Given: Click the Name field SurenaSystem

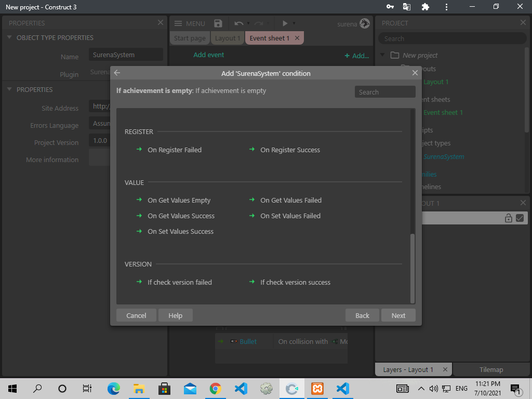Looking at the screenshot, I should (126, 55).
